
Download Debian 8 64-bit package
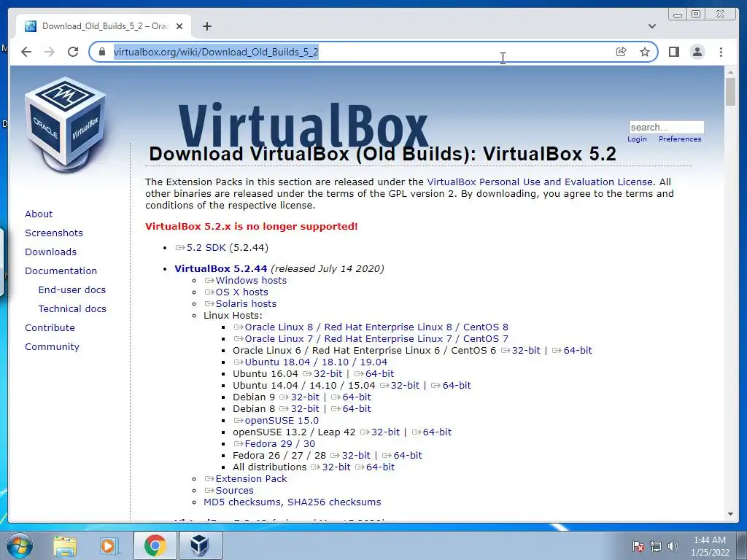pyautogui.click(x=351, y=408)
